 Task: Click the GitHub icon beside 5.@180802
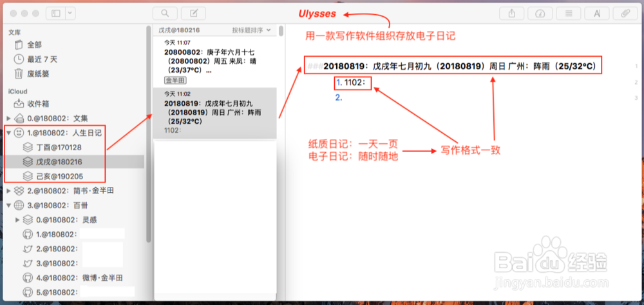point(28,292)
